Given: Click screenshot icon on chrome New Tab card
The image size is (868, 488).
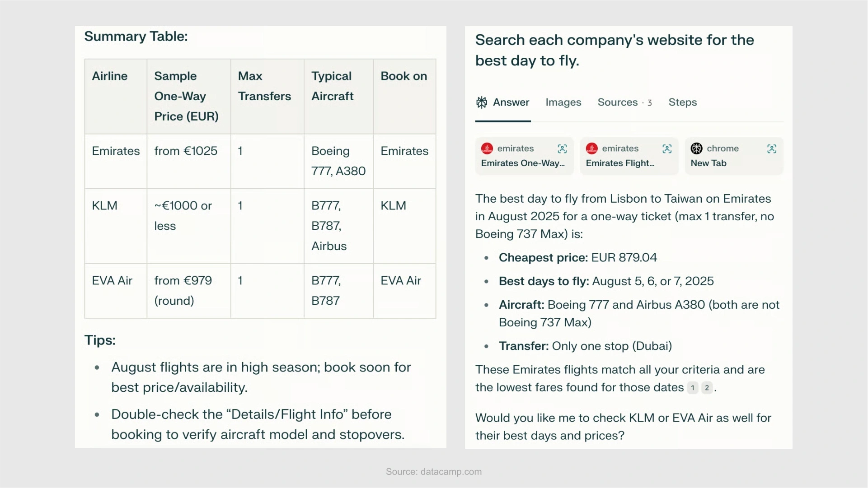Looking at the screenshot, I should [772, 149].
